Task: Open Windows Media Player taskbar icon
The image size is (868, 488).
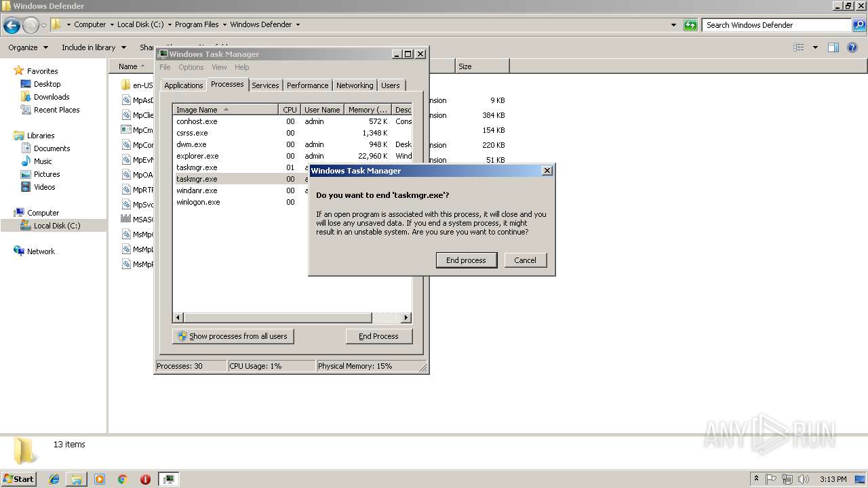Action: tap(100, 479)
